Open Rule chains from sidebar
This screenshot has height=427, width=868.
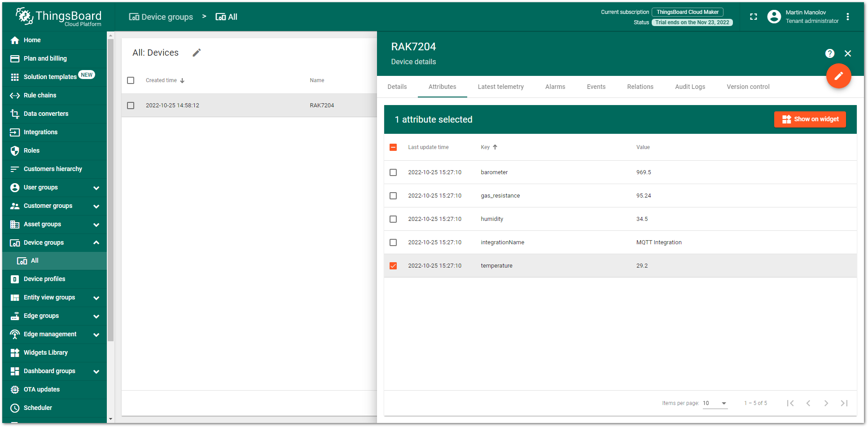point(40,95)
